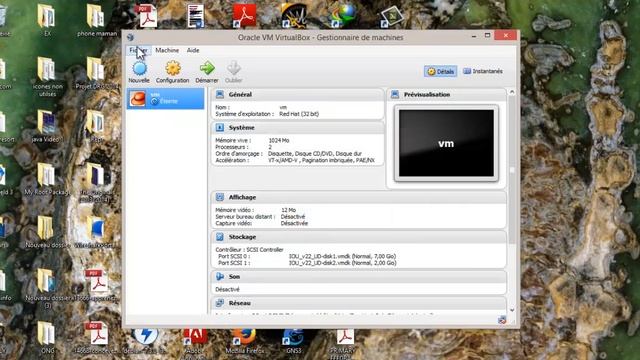Click the 12 Mo video memory value
Image resolution: width=640 pixels, height=360 pixels.
(x=288, y=210)
